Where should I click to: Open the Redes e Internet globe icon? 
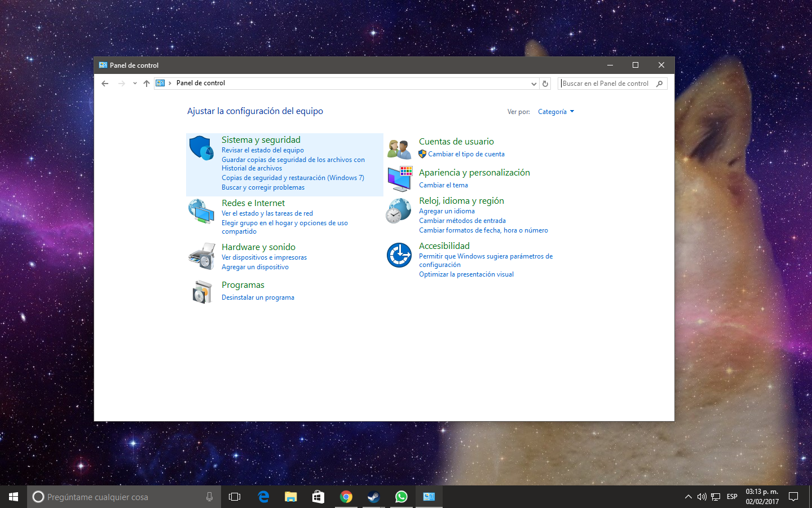click(x=201, y=212)
